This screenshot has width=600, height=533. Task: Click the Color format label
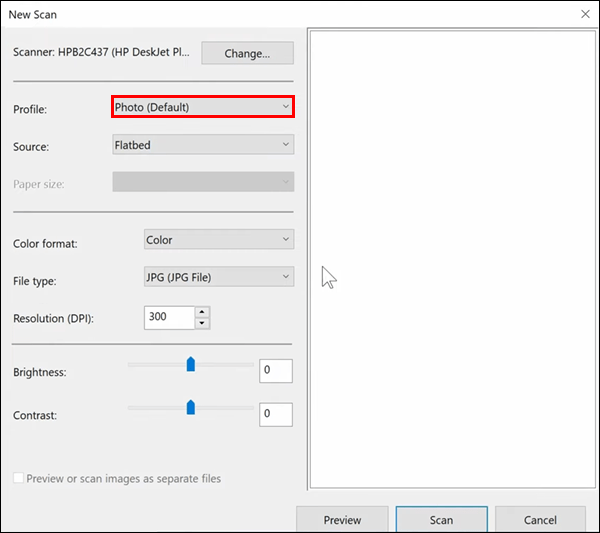45,244
